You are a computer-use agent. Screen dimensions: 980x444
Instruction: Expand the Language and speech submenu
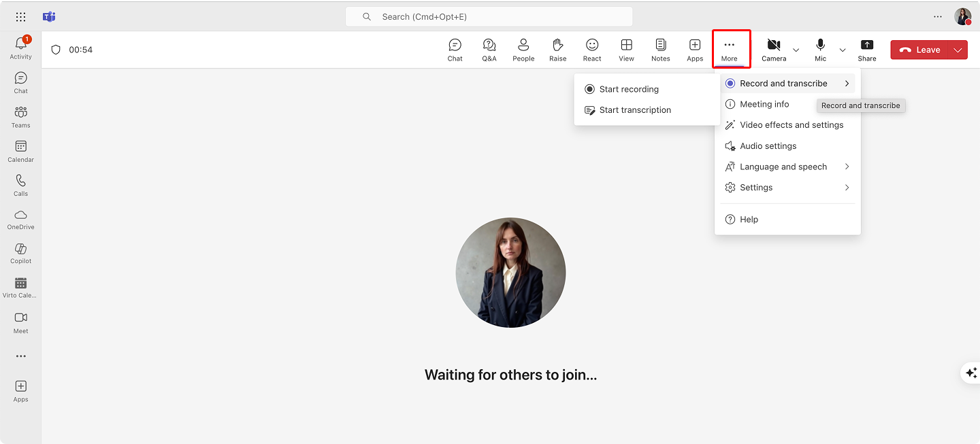click(783, 166)
